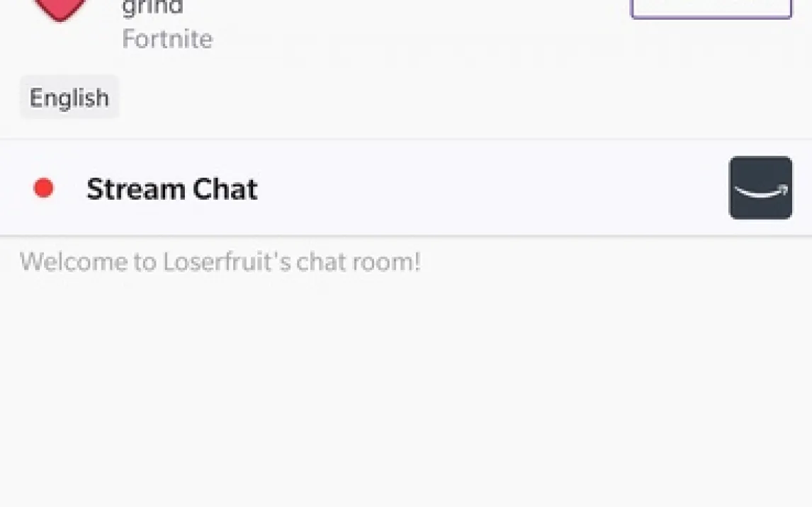Tap the live status dot beside Stream Chat
The height and width of the screenshot is (507, 812).
pyautogui.click(x=43, y=188)
